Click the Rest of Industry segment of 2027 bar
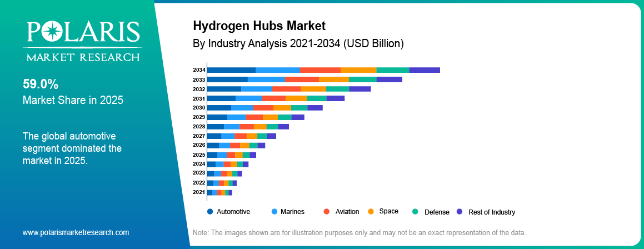The height and width of the screenshot is (249, 644). [272, 136]
